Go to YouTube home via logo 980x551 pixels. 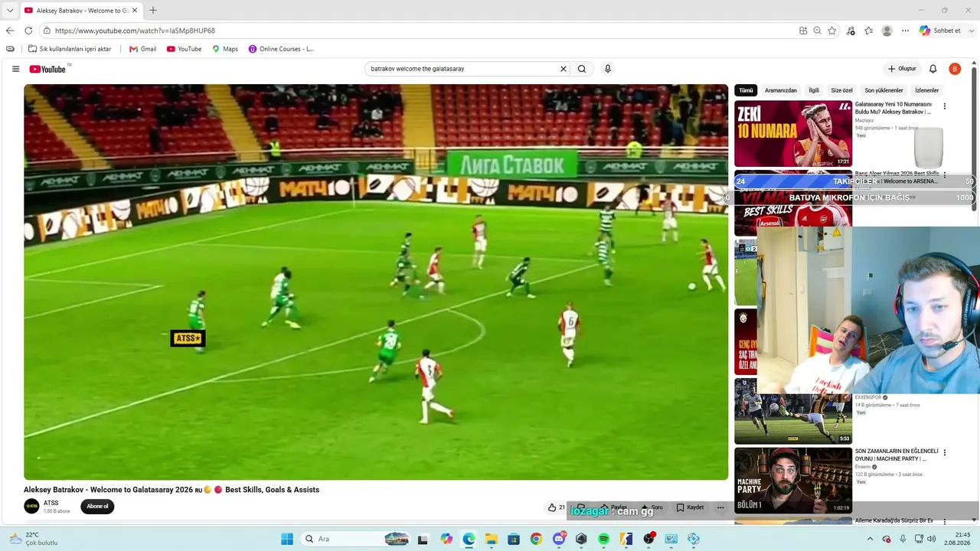(x=47, y=69)
